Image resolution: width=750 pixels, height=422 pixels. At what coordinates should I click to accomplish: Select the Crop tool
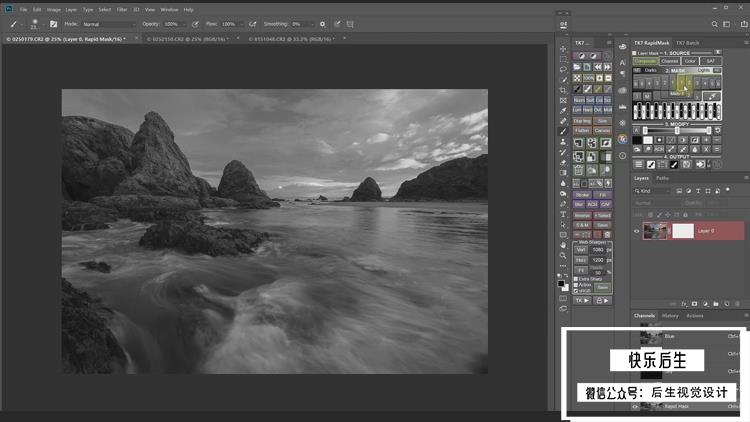pyautogui.click(x=563, y=90)
